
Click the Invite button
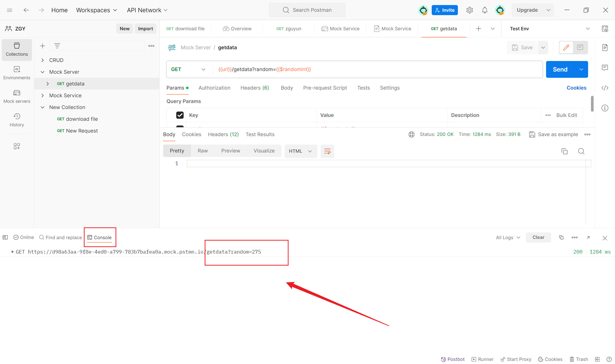[445, 10]
